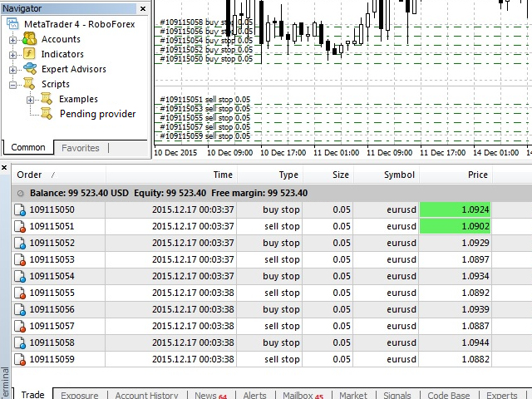532x399 pixels.
Task: Collapse the Scripts tree node
Action: click(x=12, y=85)
